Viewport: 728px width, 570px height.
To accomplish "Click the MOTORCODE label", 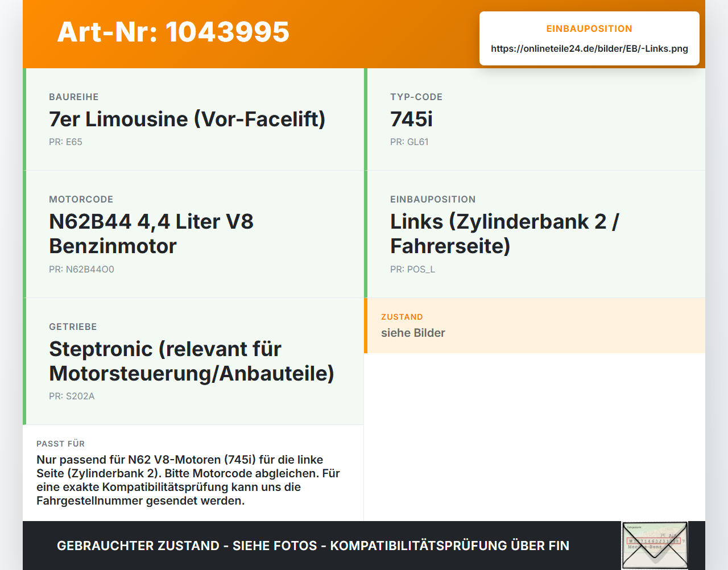I will click(81, 200).
